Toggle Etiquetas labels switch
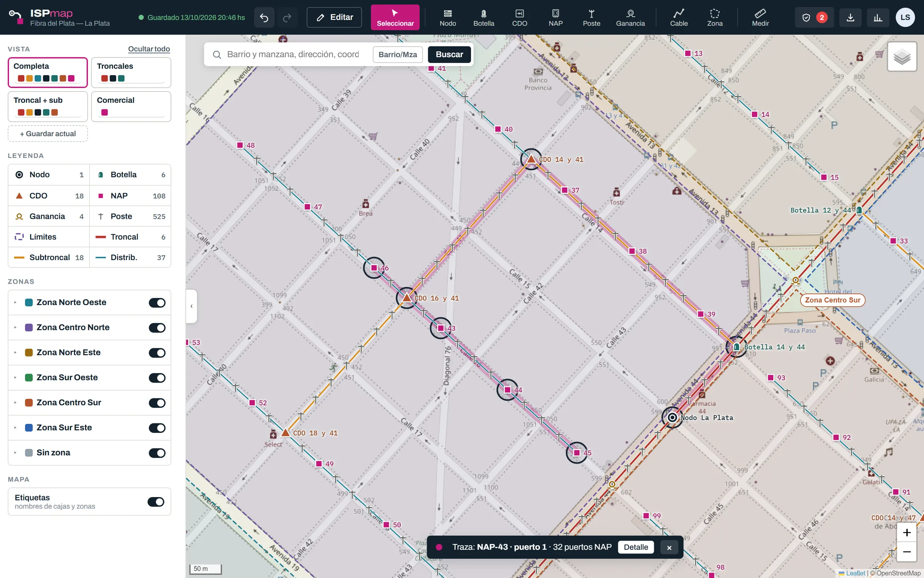Viewport: 924px width, 578px height. pos(156,502)
